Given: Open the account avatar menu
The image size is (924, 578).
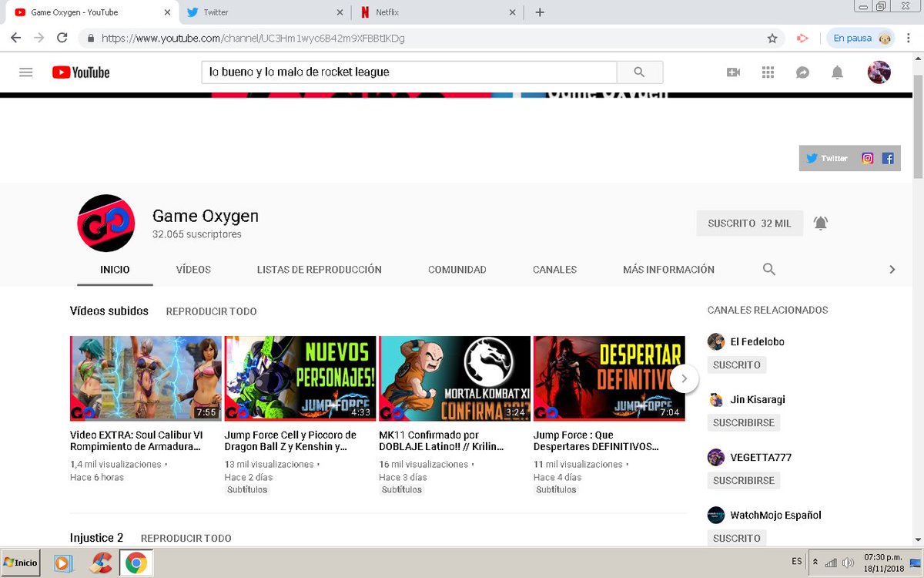Looking at the screenshot, I should point(879,72).
